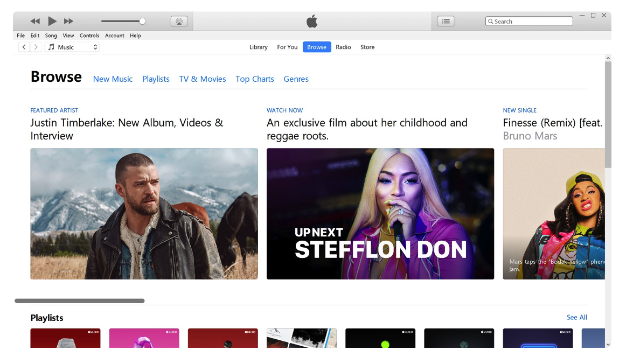626x364 pixels.
Task: Open the Music media type dropdown
Action: (x=72, y=47)
